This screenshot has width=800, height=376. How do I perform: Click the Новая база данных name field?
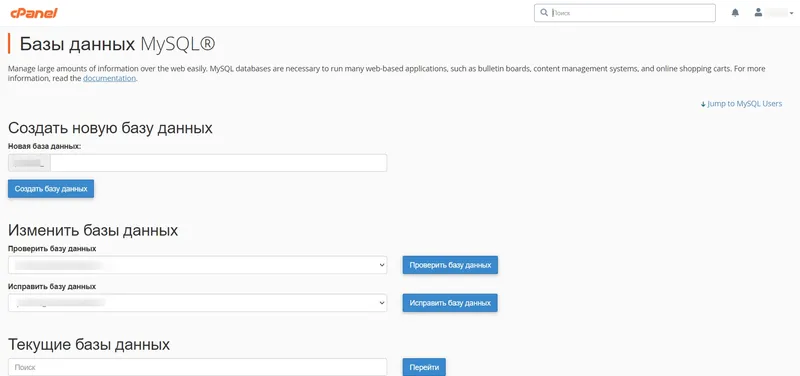pyautogui.click(x=218, y=163)
